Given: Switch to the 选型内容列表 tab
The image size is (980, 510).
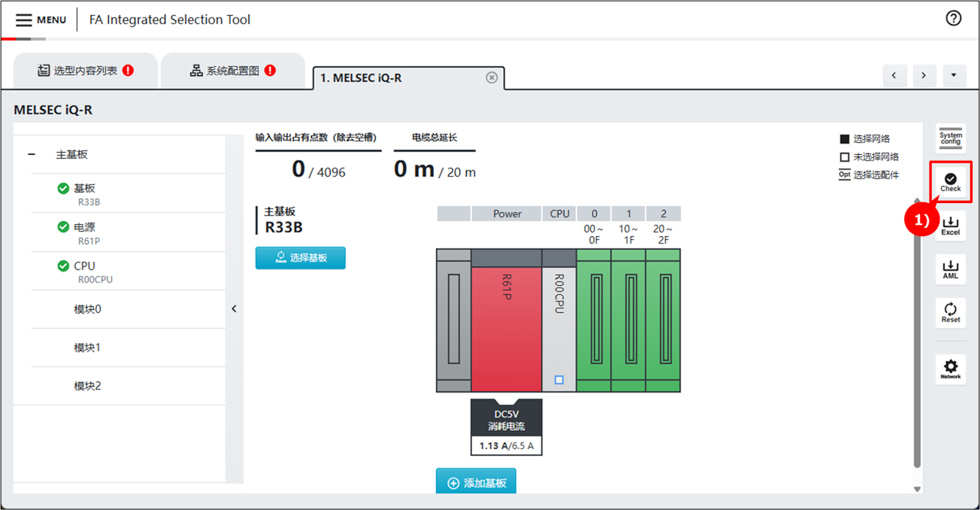Looking at the screenshot, I should (86, 71).
